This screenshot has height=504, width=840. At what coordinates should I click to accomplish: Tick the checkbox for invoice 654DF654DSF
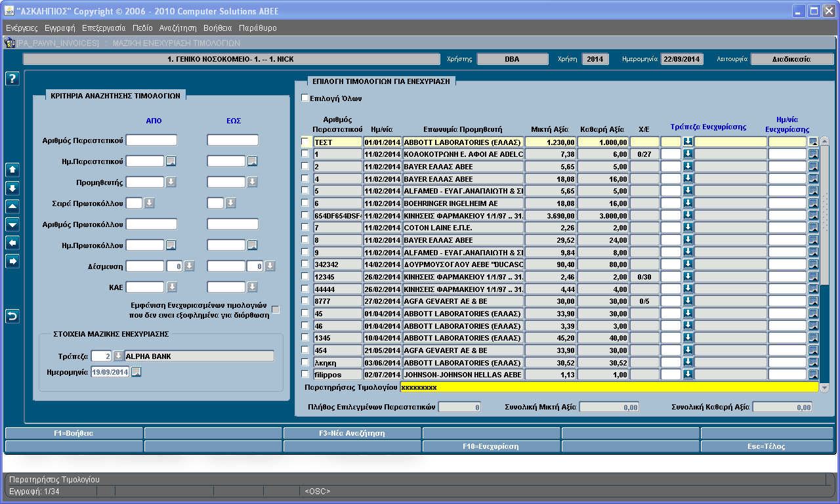304,215
